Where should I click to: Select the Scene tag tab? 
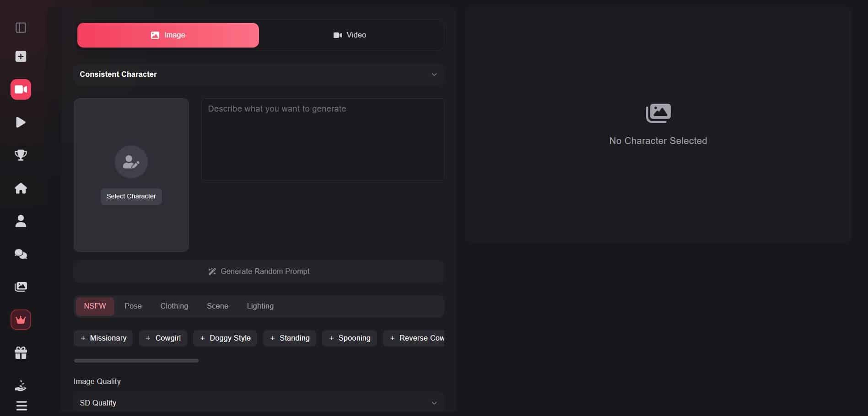tap(217, 306)
